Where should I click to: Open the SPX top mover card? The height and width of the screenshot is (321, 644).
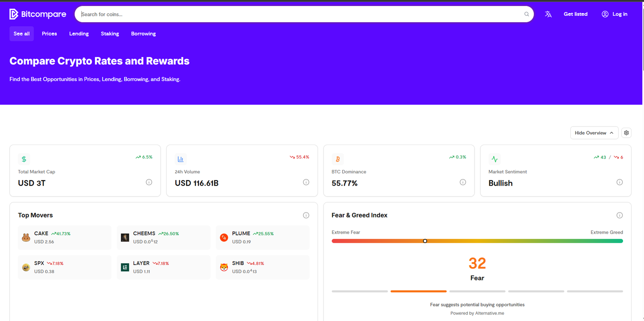[65, 267]
